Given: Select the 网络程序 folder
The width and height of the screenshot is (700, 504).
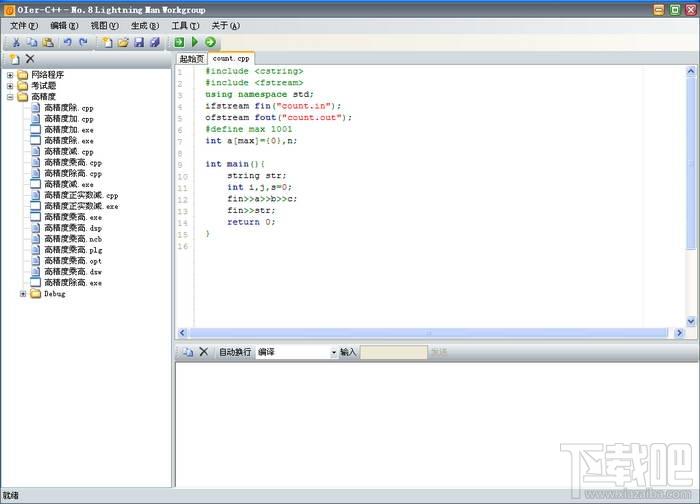Looking at the screenshot, I should (x=47, y=75).
